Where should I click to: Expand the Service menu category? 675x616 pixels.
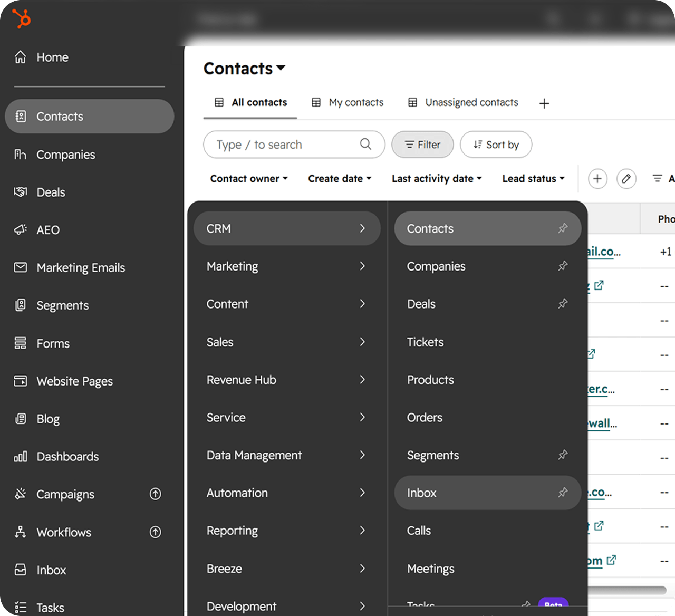click(287, 417)
